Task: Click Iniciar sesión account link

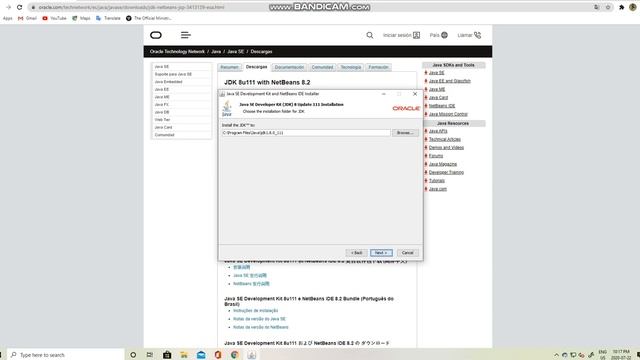Action: [401, 35]
